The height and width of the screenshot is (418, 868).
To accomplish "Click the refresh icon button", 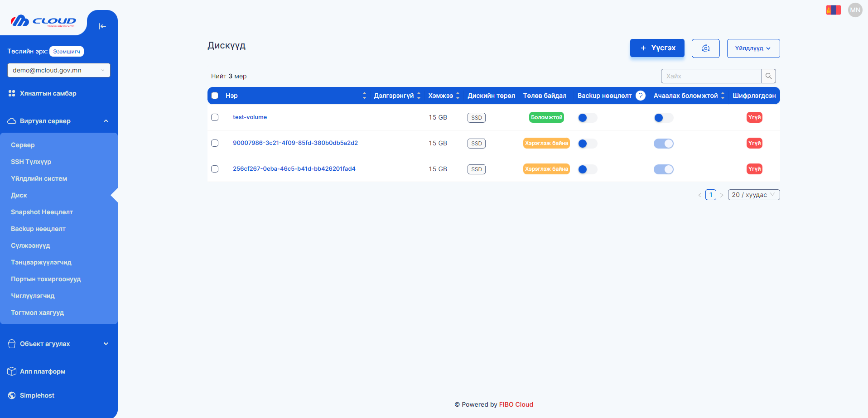I will coord(705,48).
